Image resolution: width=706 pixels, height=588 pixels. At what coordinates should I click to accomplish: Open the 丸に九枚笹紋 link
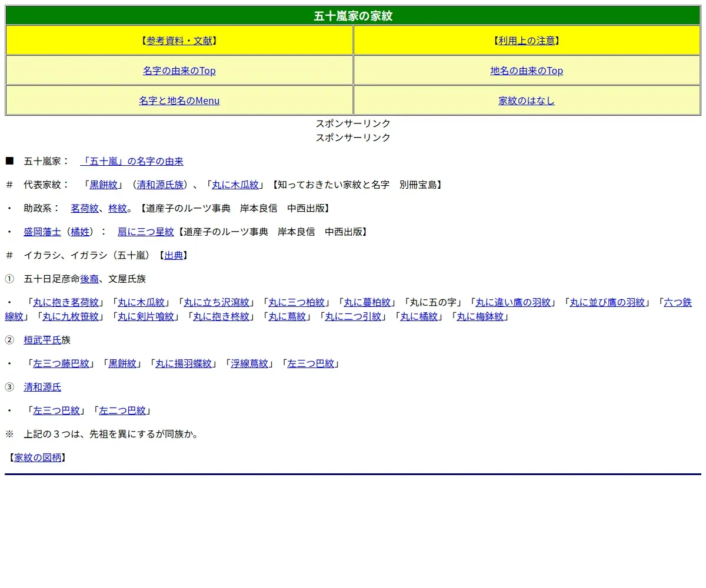tap(71, 316)
